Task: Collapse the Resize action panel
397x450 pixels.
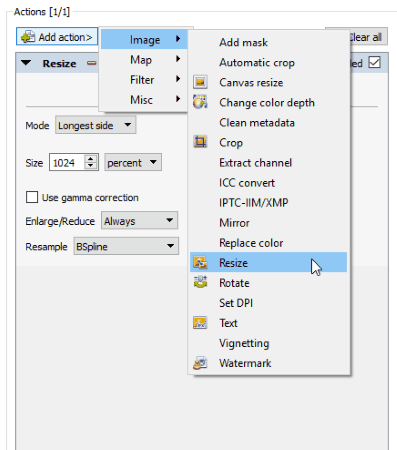Action: point(26,63)
